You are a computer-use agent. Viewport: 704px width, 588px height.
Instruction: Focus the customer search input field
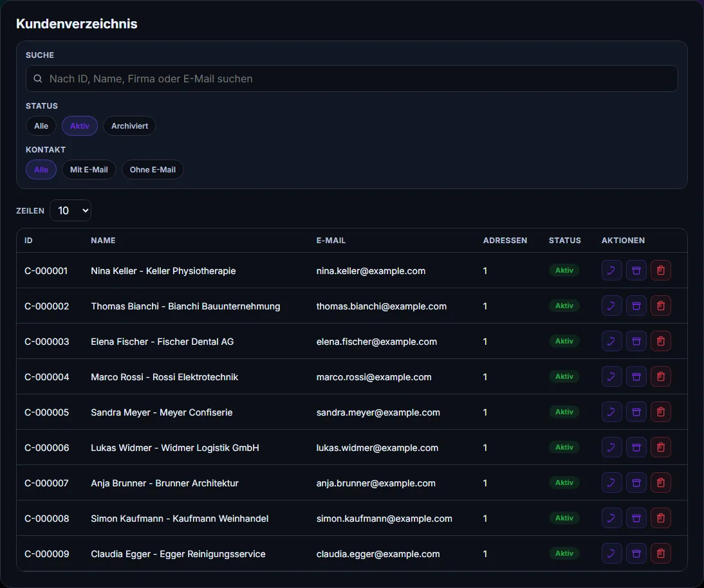pos(352,78)
